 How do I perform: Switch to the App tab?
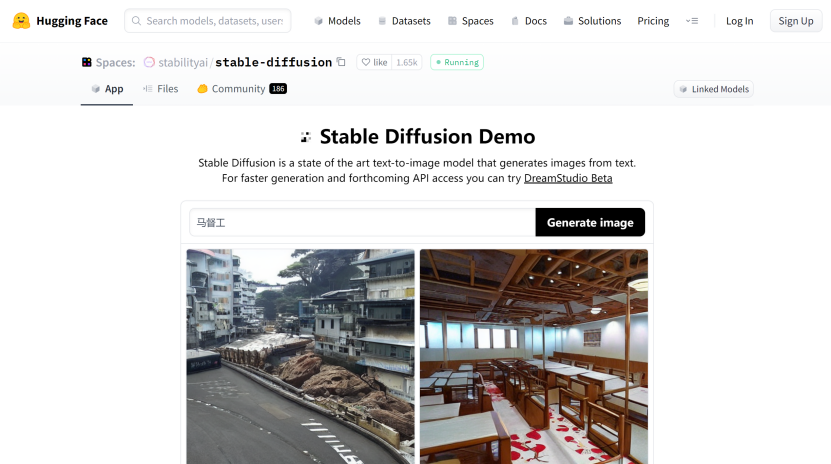point(107,89)
